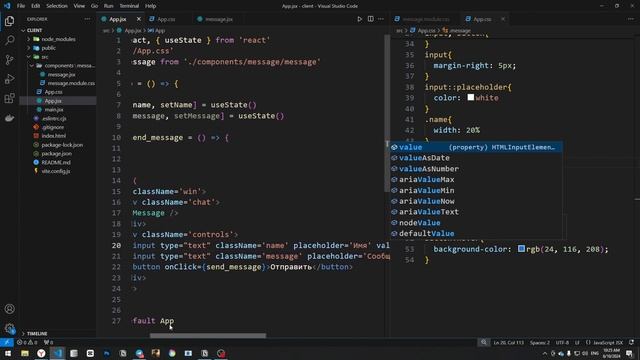Collapse the CLIENT root folder
This screenshot has height=360, width=640.
[x=23, y=30]
